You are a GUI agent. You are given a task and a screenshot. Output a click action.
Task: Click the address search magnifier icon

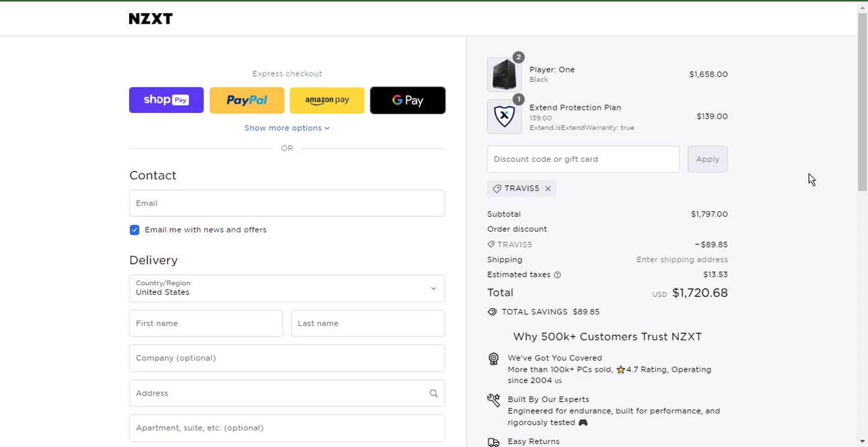[x=433, y=394]
